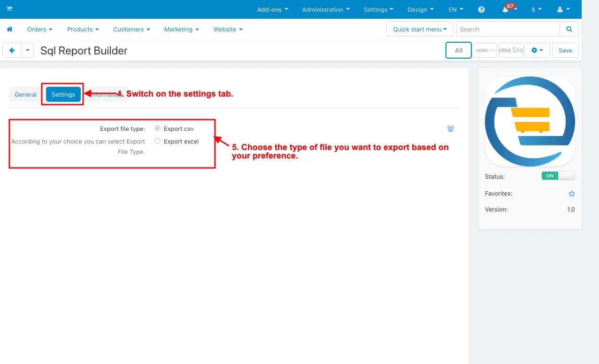599x364 pixels.
Task: Select the blue Settings tab
Action: [x=63, y=94]
